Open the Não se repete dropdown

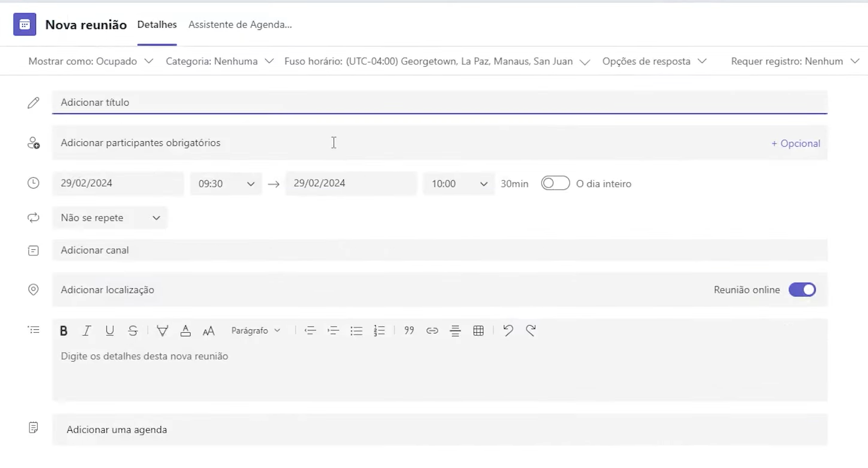pyautogui.click(x=109, y=217)
